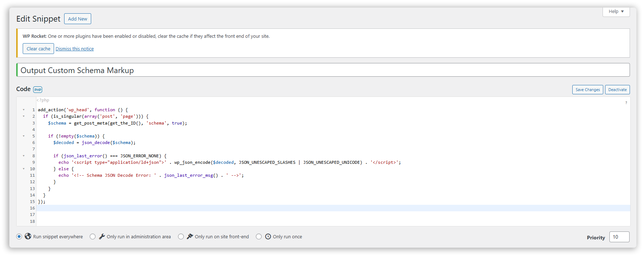Click the Edit Snippet heading
The width and height of the screenshot is (644, 257).
point(38,19)
